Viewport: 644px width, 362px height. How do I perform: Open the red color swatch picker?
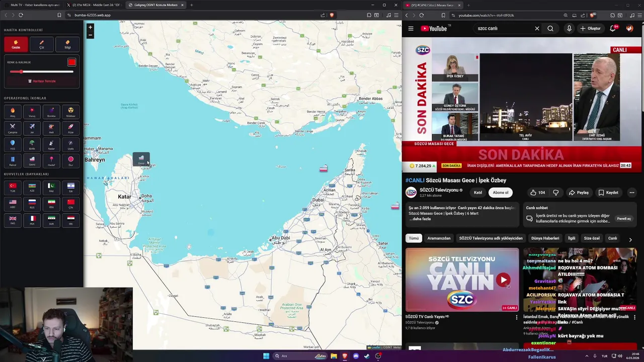point(72,62)
